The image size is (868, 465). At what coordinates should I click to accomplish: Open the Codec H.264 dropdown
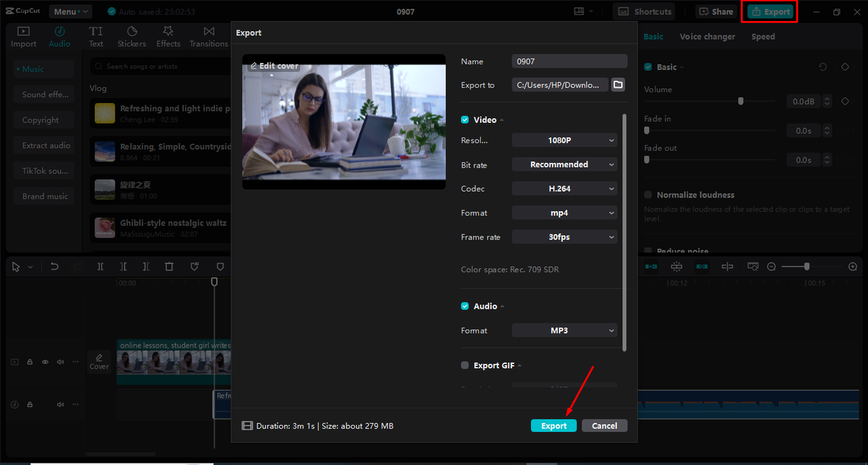565,189
